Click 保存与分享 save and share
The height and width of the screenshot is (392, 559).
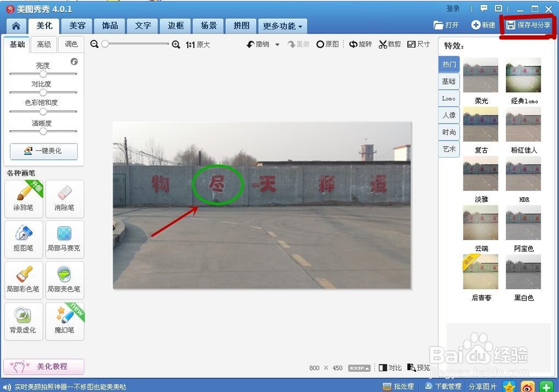click(528, 25)
